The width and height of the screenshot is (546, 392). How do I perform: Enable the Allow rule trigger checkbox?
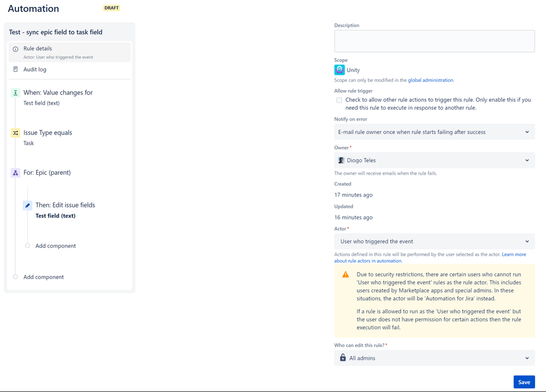[339, 100]
